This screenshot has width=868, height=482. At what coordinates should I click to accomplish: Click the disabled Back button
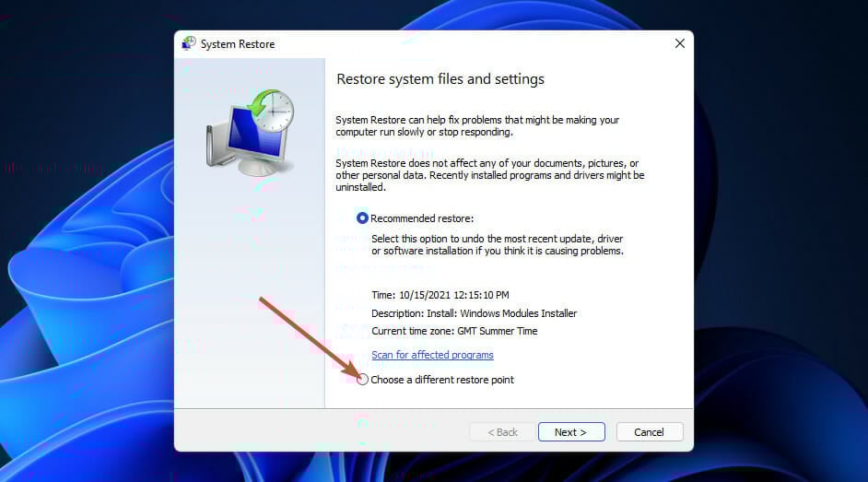(x=502, y=432)
